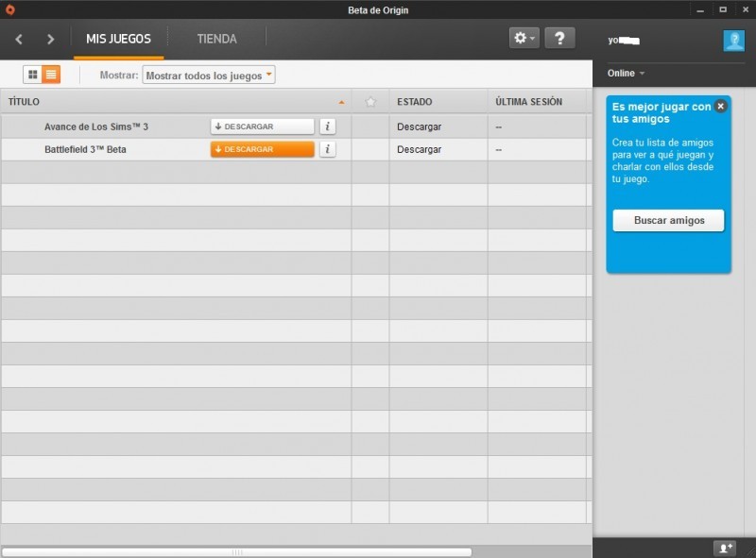
Task: Show info for Battlefield 3 Beta
Action: point(327,149)
